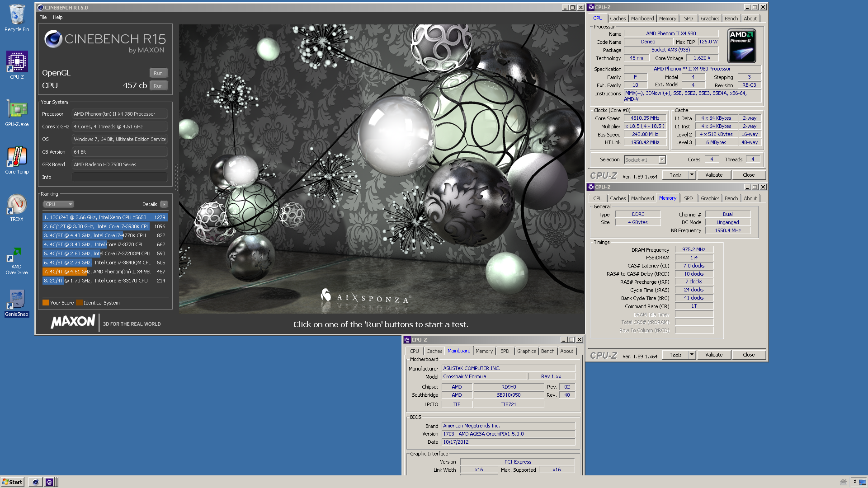Viewport: 868px width, 488px height.
Task: Open the GPU-Z.exe desktop icon
Action: point(17,113)
